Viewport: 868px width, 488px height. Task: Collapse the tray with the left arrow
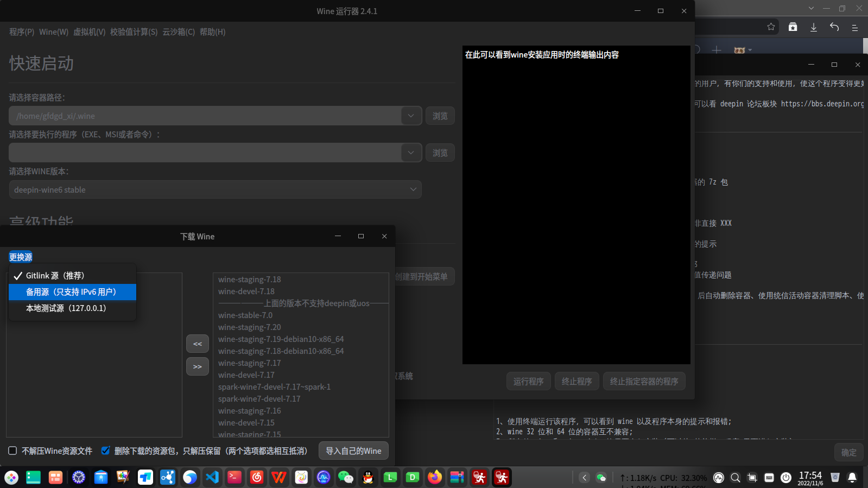coord(584,478)
